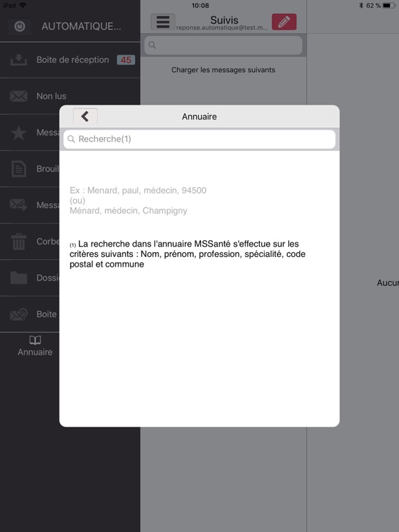Screen dimensions: 399x532
Task: Open Boite de réception folder
Action: coord(70,60)
